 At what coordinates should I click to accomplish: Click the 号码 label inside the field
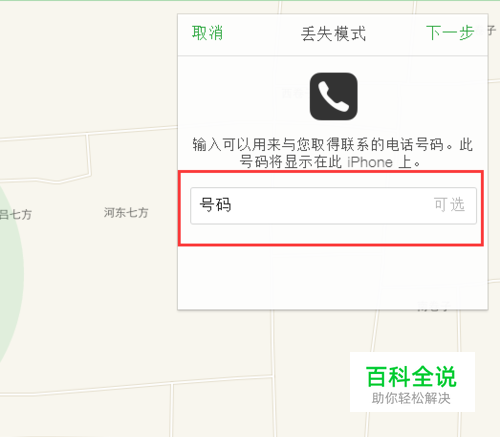[x=215, y=205]
